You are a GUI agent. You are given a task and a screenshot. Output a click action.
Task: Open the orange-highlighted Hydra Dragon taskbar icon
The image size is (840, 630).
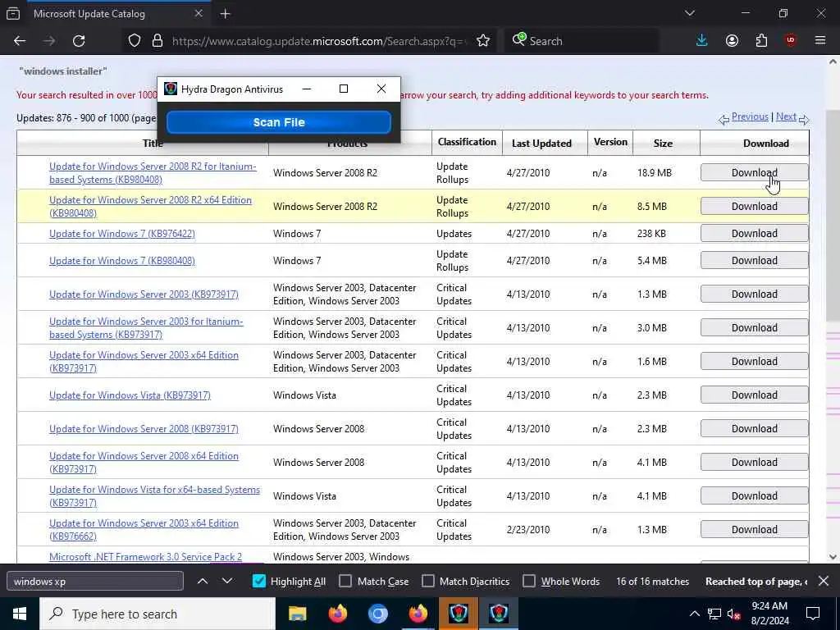click(459, 614)
